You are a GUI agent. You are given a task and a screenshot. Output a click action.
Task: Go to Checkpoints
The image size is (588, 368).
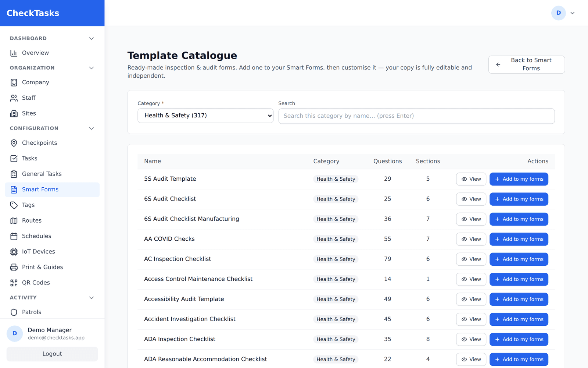pyautogui.click(x=52, y=143)
